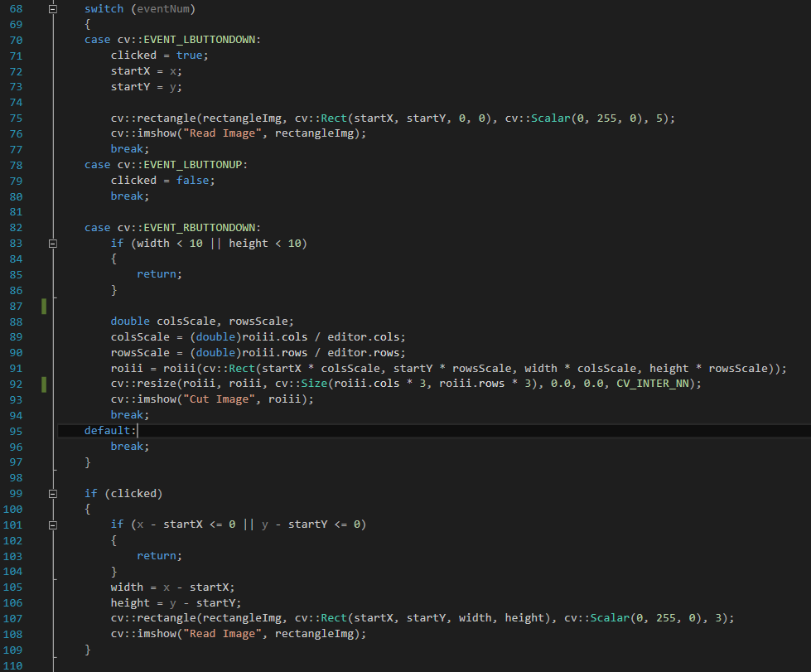
Task: Click the keyword true on line 71
Action: pos(190,56)
